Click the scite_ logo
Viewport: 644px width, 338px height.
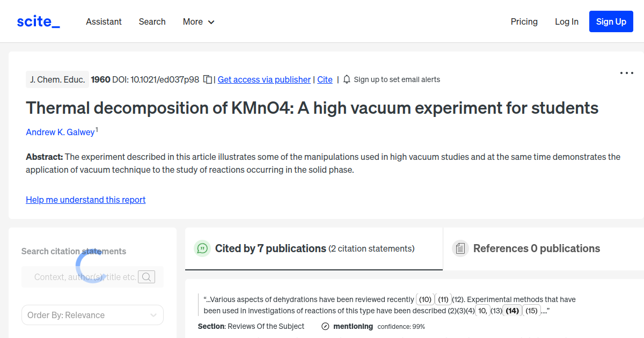click(x=38, y=21)
